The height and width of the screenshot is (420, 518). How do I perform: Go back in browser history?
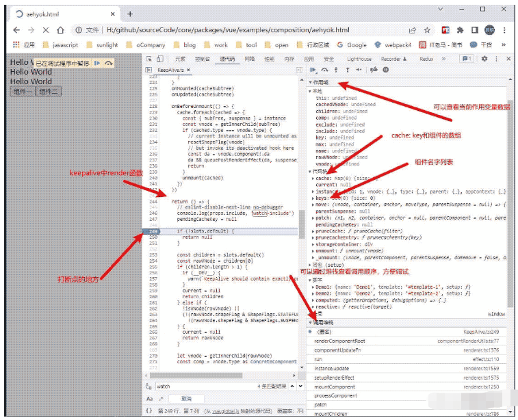(x=16, y=30)
